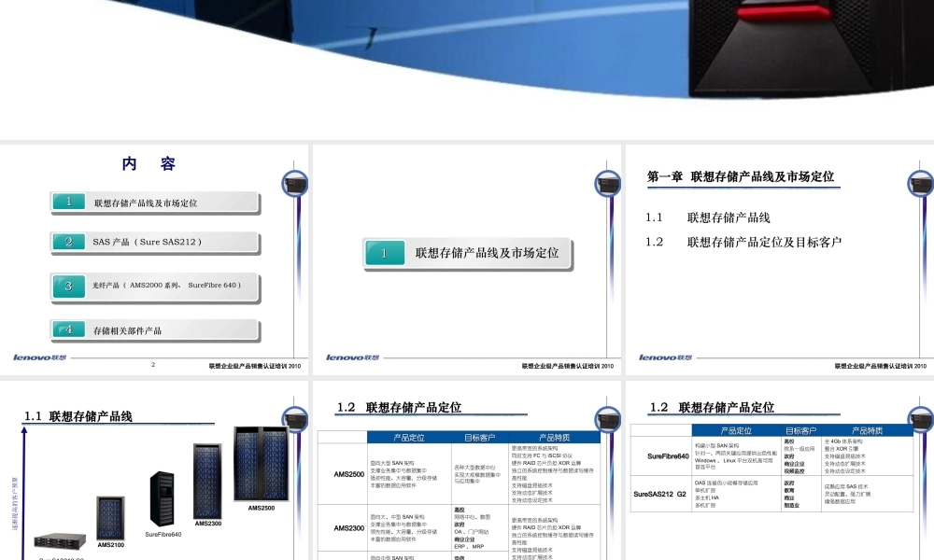The image size is (934, 560).
Task: Select heading 第一章 联想存储产品线及市场定位
Action: point(741,176)
